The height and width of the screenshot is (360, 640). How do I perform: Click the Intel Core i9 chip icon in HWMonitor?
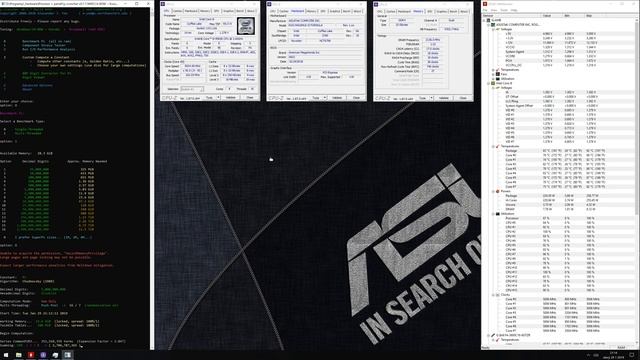(x=493, y=83)
